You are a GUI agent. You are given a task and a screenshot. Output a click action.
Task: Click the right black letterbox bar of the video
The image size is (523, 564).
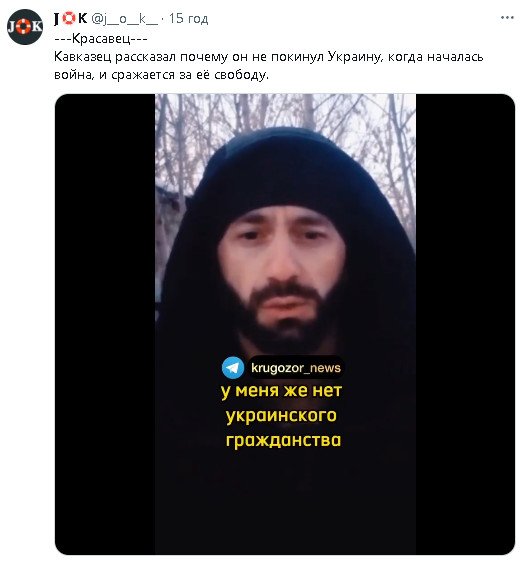(x=465, y=324)
